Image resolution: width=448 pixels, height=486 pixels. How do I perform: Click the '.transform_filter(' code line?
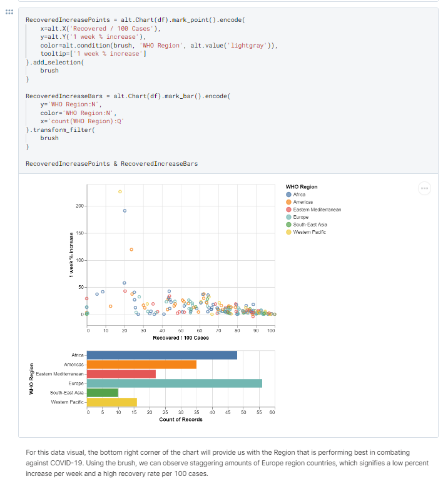[60, 130]
